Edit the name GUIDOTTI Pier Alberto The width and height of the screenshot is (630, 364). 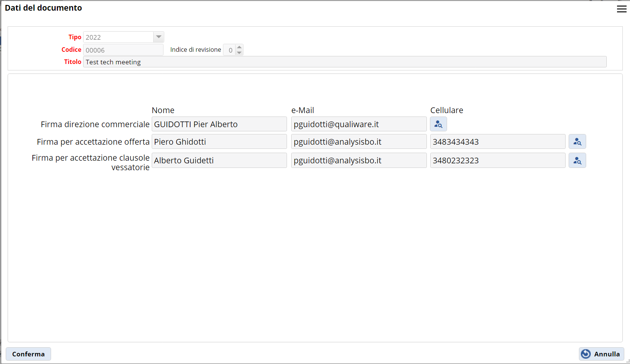click(x=219, y=124)
